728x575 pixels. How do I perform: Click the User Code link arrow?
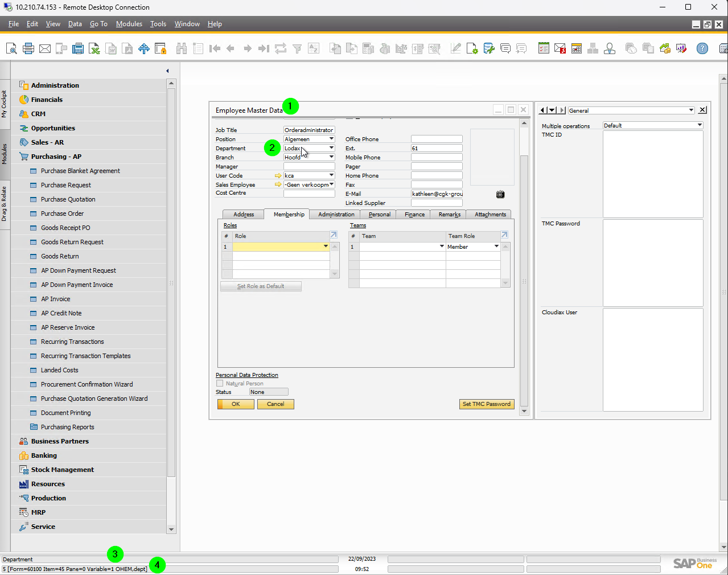pos(278,175)
